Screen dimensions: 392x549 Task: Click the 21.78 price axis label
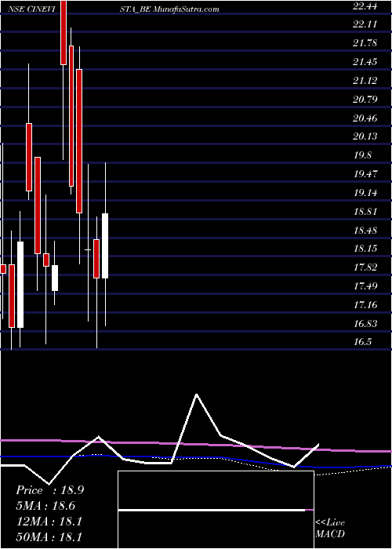(365, 43)
